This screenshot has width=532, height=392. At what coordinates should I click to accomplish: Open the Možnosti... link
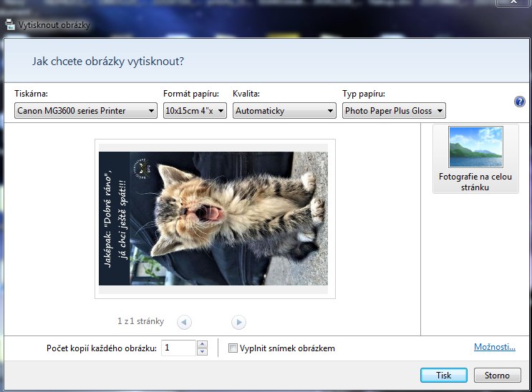495,347
